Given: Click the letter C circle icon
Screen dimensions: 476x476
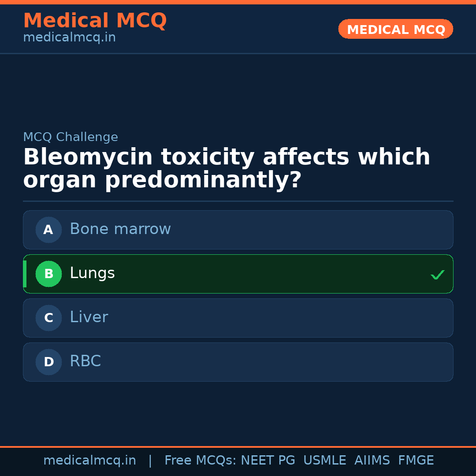Looking at the screenshot, I should click(x=48, y=318).
